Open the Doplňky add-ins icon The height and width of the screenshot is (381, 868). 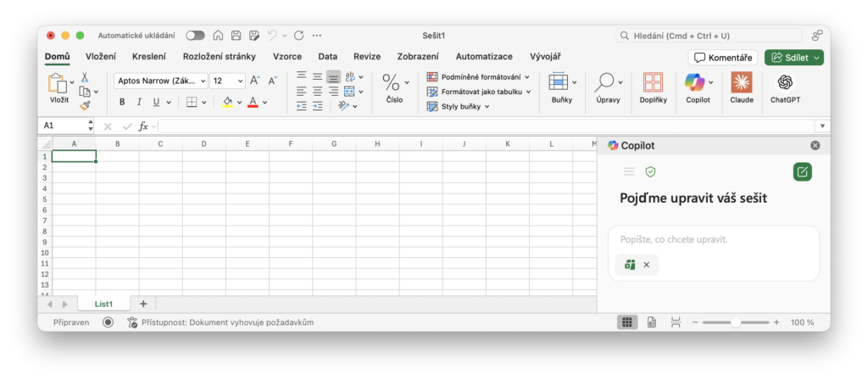pyautogui.click(x=654, y=82)
